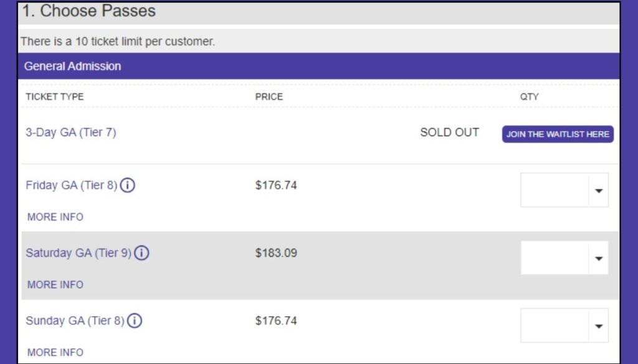
Task: Click the Choose Passes step heading
Action: [88, 11]
